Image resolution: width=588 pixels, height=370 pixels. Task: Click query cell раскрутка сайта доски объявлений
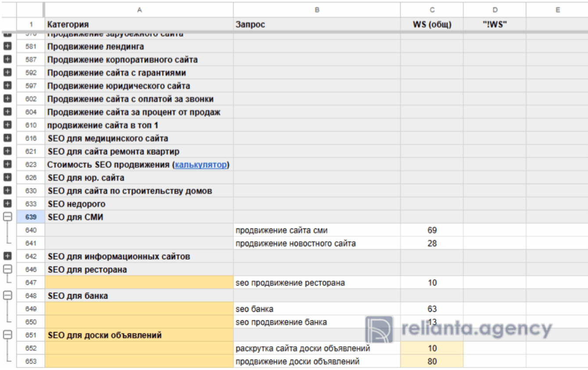(x=317, y=349)
